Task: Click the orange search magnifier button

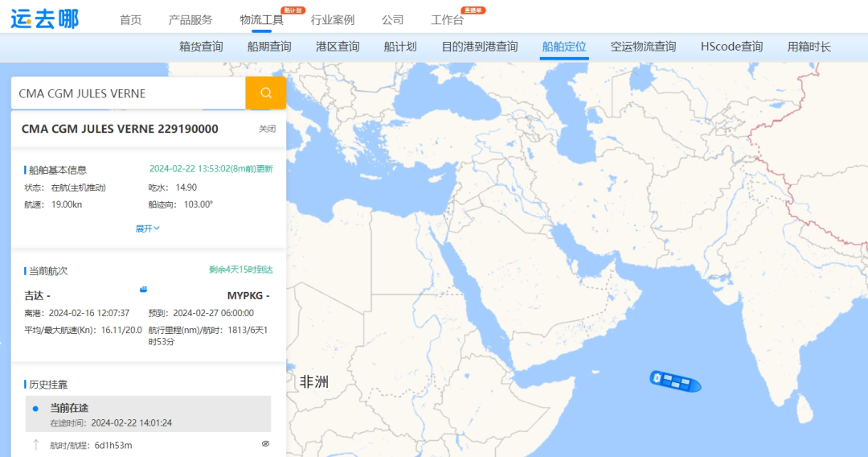Action: 266,93
